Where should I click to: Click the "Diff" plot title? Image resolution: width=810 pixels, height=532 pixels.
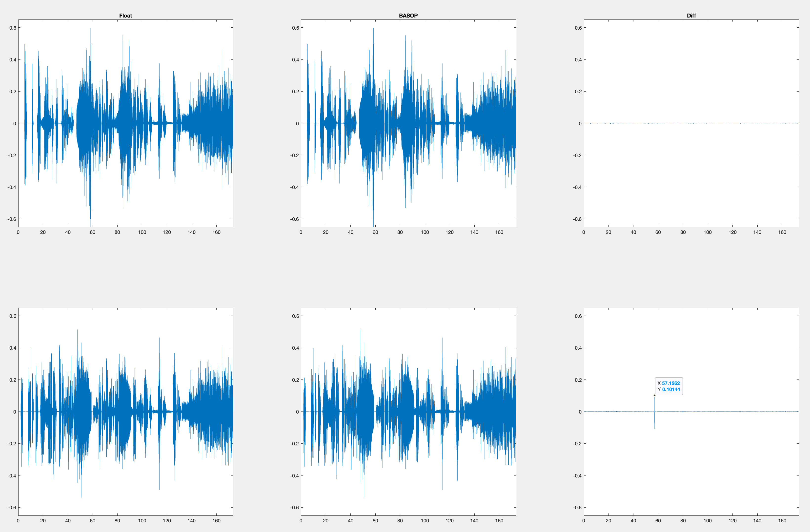click(691, 16)
